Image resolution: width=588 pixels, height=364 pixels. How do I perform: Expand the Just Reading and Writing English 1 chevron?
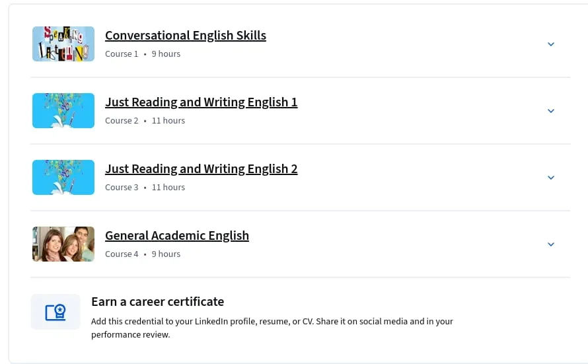click(x=551, y=111)
